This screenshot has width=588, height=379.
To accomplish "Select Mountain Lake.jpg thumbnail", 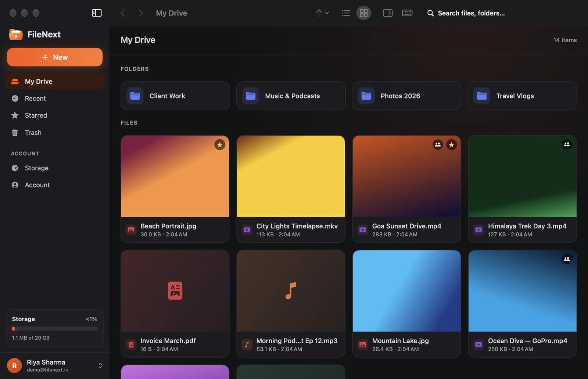I will pyautogui.click(x=406, y=291).
